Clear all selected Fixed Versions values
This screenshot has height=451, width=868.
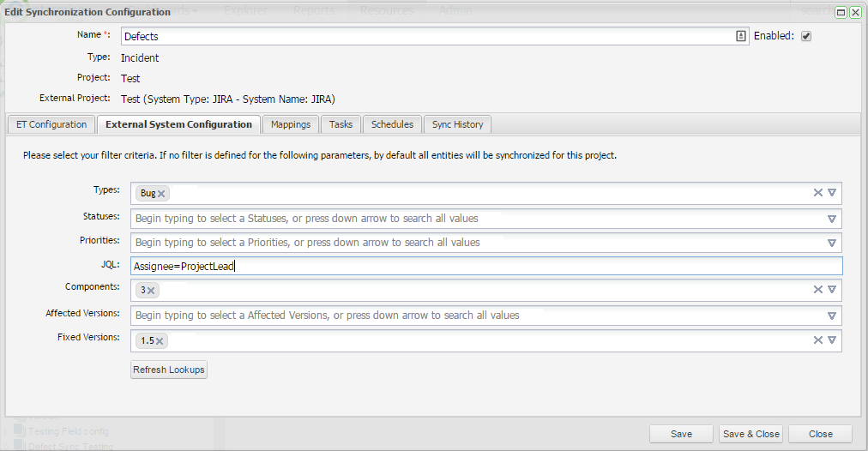click(818, 340)
